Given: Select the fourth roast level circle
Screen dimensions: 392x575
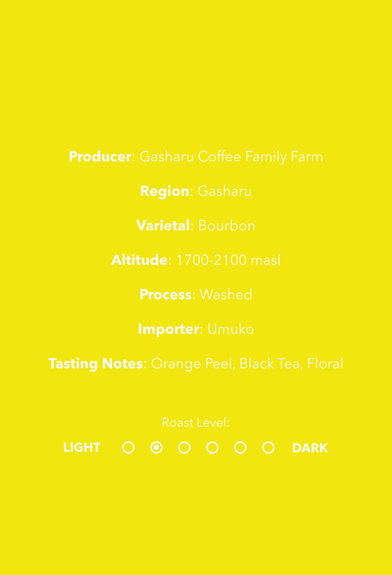Looking at the screenshot, I should point(212,448).
